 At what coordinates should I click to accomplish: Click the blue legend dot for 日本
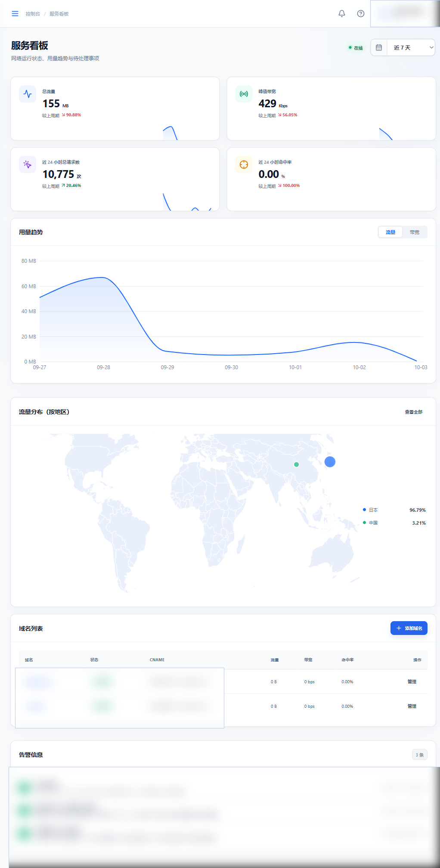[x=364, y=510]
